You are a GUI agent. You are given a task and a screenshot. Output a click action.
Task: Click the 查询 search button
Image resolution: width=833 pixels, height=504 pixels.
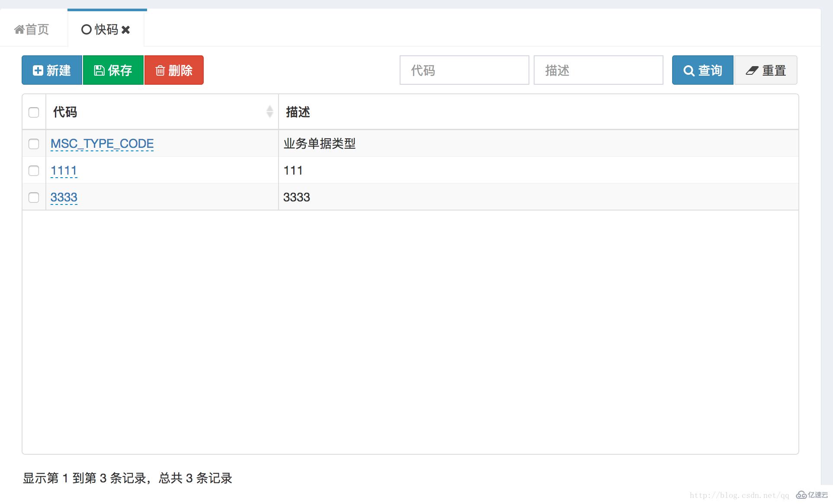tap(703, 70)
